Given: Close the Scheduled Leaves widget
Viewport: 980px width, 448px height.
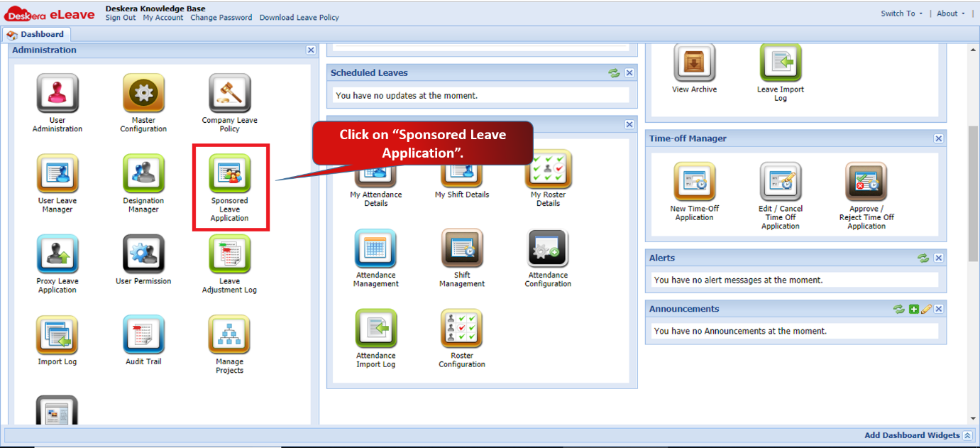Looking at the screenshot, I should pos(629,73).
